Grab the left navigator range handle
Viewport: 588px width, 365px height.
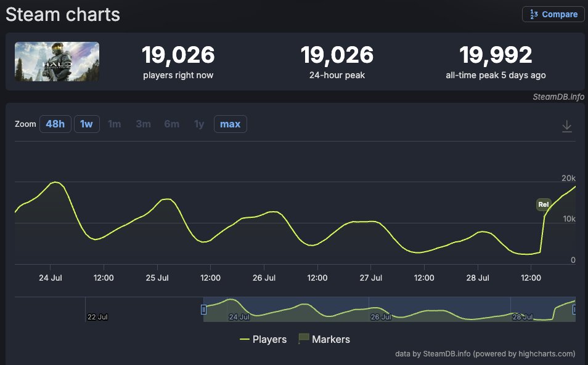point(203,310)
